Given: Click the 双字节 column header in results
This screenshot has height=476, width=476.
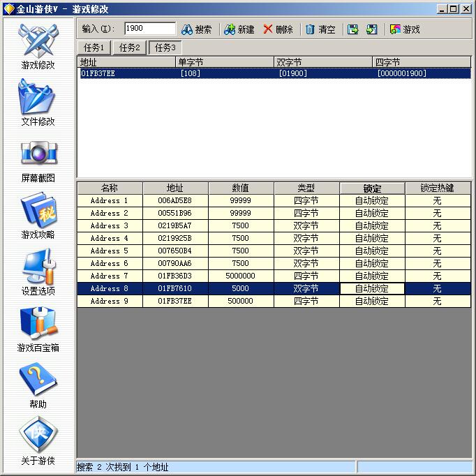Looking at the screenshot, I should point(323,62).
